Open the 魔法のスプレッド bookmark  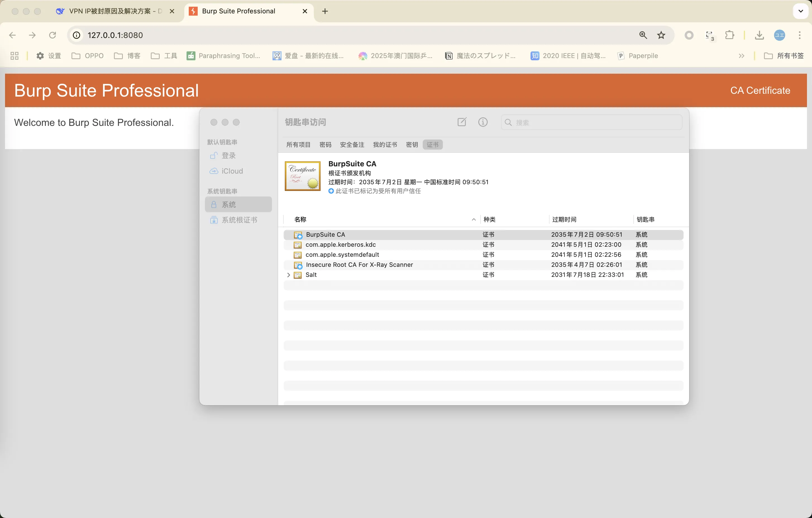click(x=481, y=56)
